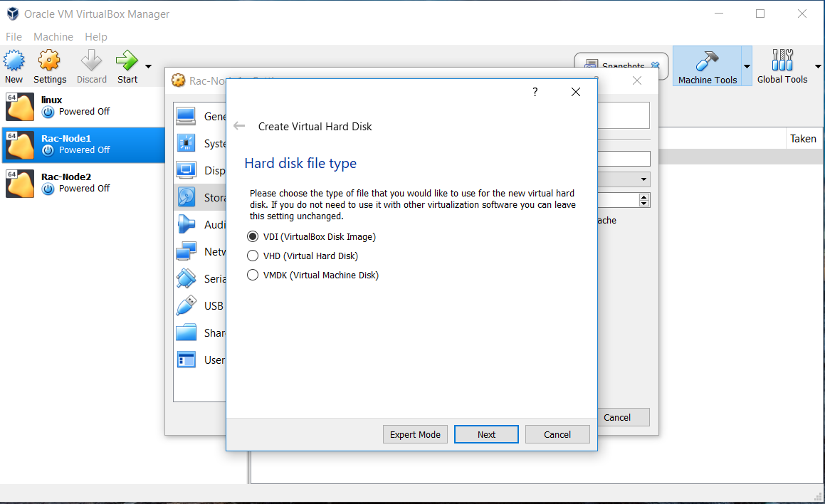Choose VDI (VirtualBox Disk Image) option

click(x=312, y=237)
